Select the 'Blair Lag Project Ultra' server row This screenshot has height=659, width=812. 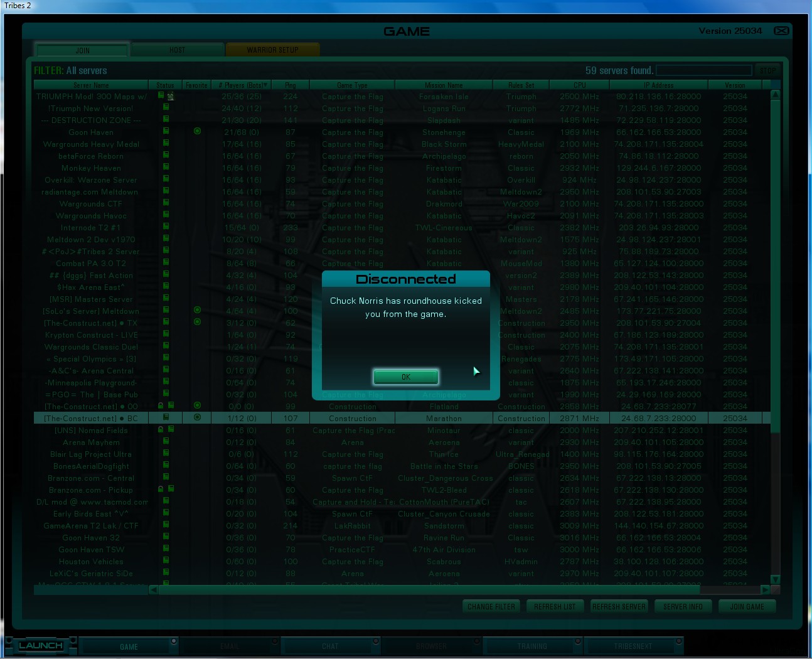402,454
